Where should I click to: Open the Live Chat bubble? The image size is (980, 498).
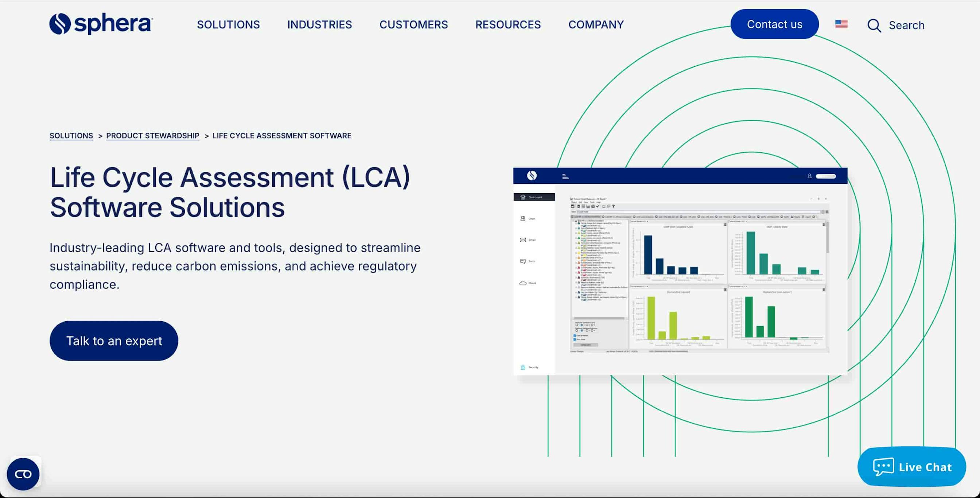(x=911, y=466)
